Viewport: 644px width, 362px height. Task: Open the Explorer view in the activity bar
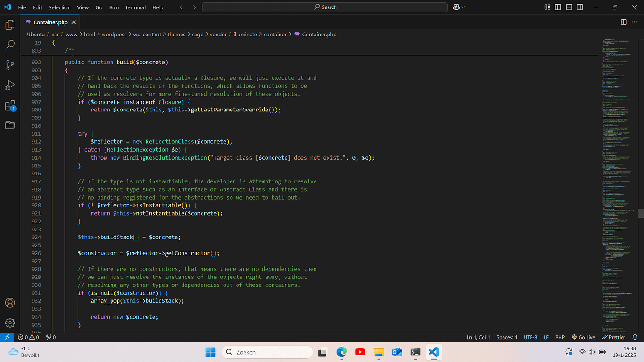pyautogui.click(x=10, y=25)
